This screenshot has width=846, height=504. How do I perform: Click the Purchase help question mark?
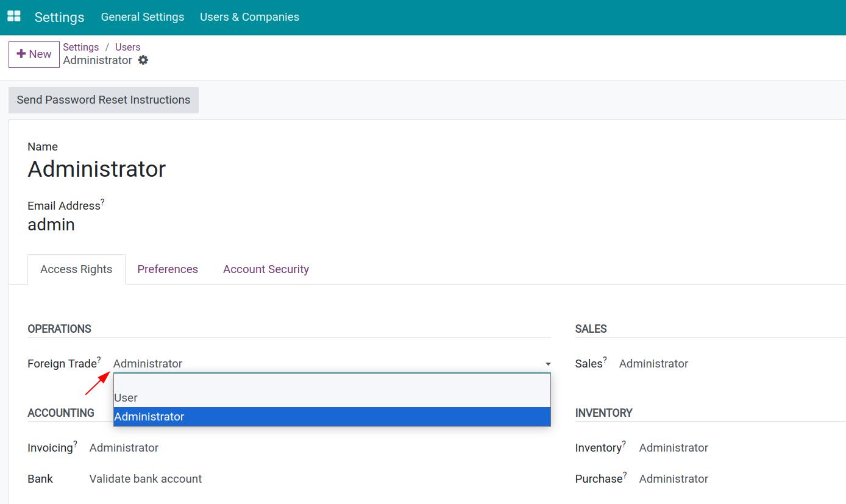[625, 475]
